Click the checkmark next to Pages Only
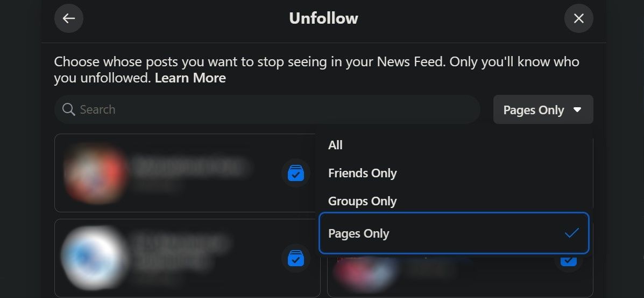Viewport: 644px width, 298px height. [571, 233]
